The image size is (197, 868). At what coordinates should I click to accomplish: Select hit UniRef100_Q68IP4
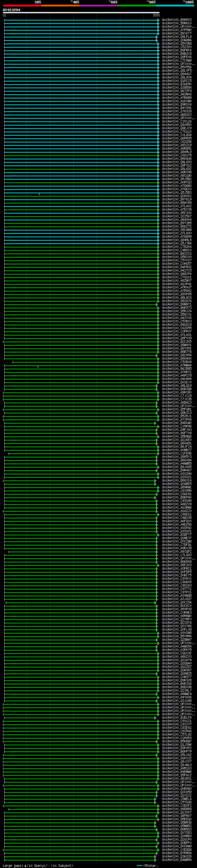click(177, 274)
